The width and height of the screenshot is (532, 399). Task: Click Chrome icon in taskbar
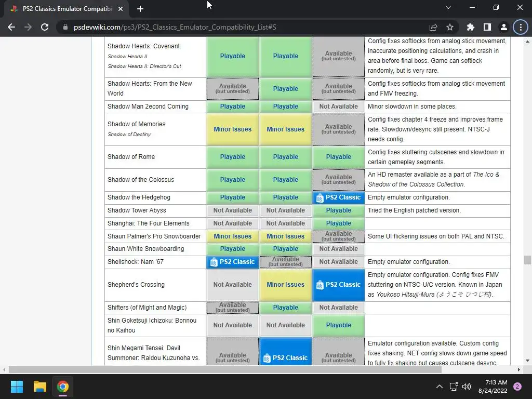click(62, 387)
